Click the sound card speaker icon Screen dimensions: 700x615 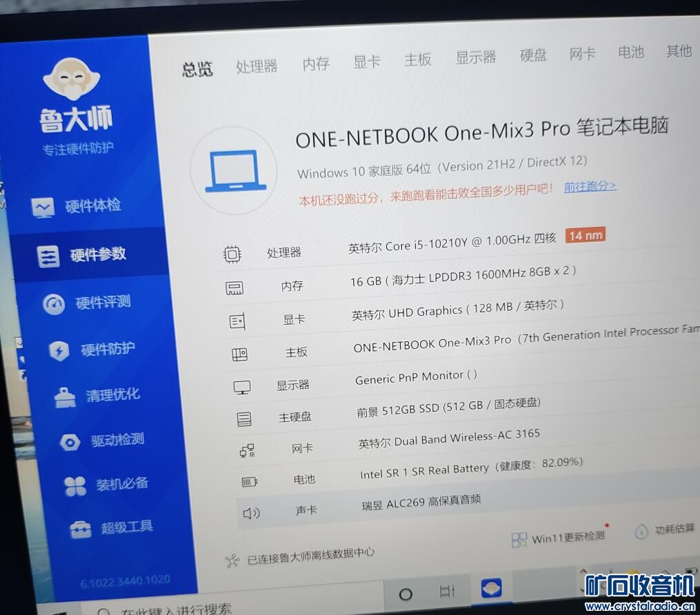251,513
